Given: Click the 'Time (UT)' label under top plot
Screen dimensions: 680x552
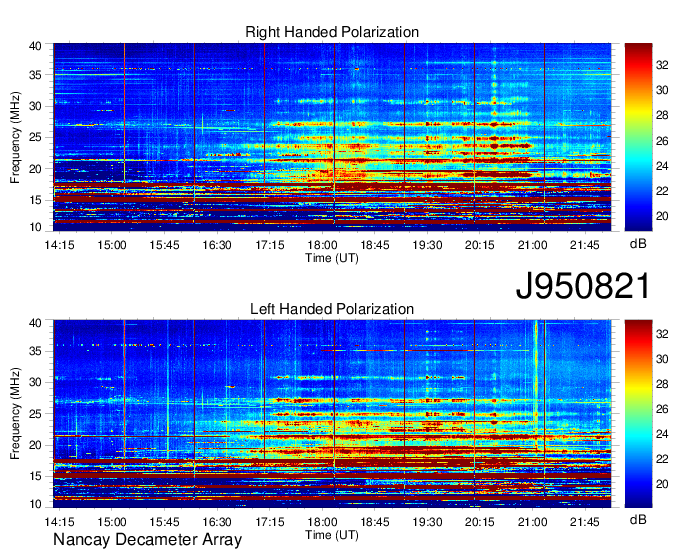Looking at the screenshot, I should tap(332, 258).
